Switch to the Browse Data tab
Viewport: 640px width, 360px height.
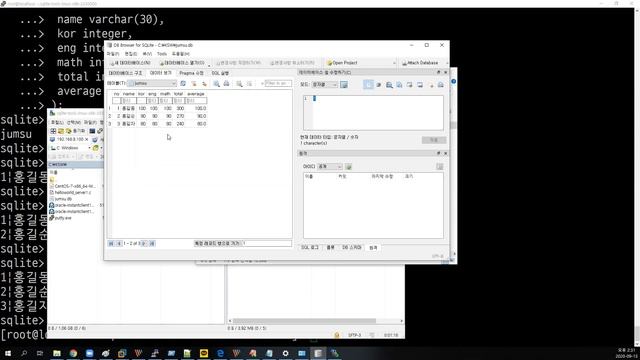point(160,73)
